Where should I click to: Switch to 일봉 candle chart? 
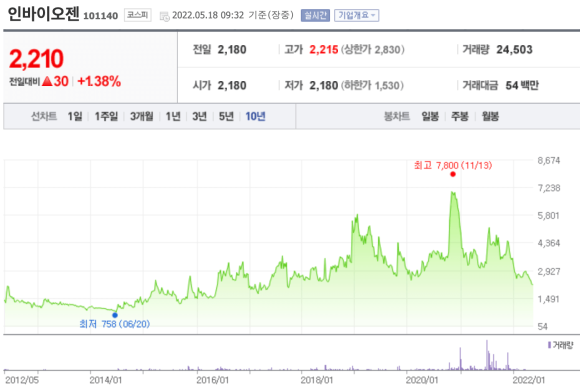point(430,117)
